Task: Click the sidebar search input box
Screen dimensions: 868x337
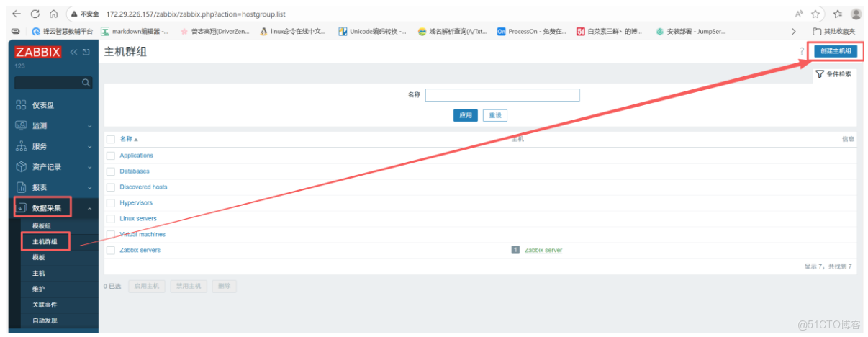Action: pos(53,83)
